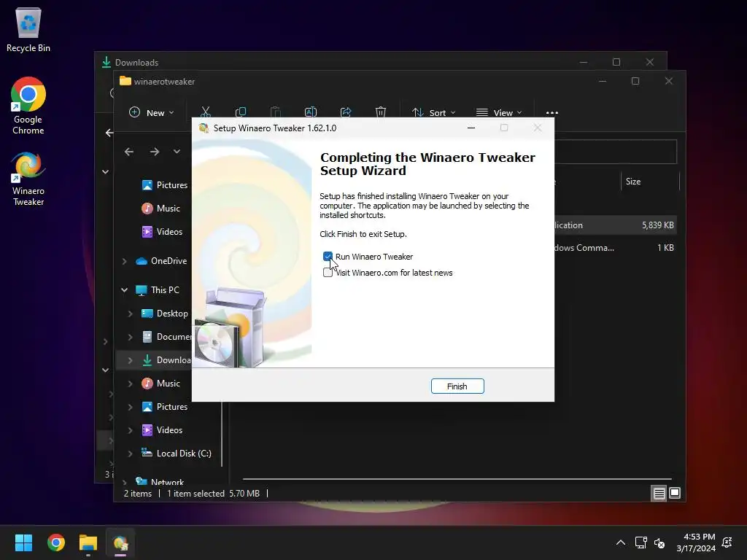The width and height of the screenshot is (747, 560).
Task: Maximize the winaerotweaker Explorer window
Action: 635,81
